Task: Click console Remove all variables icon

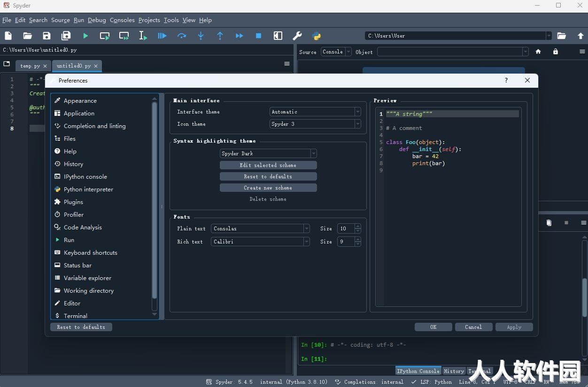Action: pyautogui.click(x=549, y=223)
